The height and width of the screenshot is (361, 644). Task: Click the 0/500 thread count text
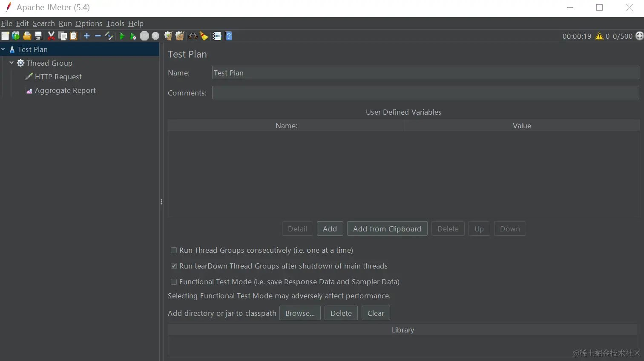coord(623,36)
